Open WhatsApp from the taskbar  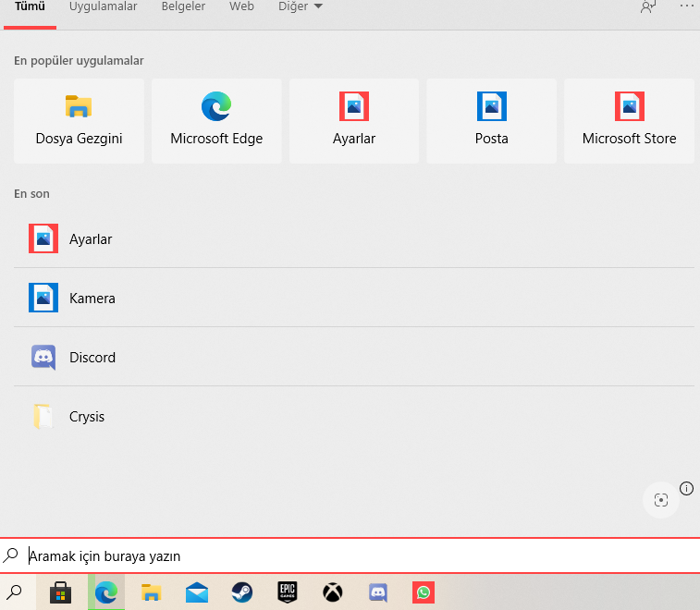[x=424, y=592]
